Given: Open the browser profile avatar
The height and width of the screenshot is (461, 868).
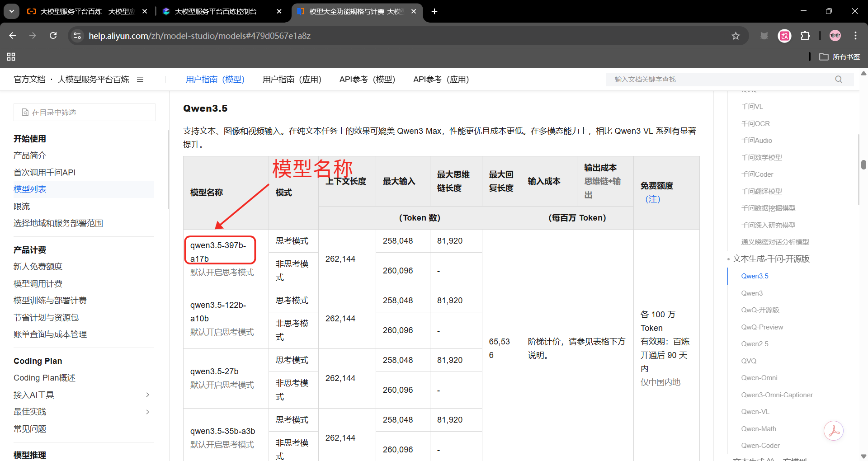Looking at the screenshot, I should (x=835, y=36).
